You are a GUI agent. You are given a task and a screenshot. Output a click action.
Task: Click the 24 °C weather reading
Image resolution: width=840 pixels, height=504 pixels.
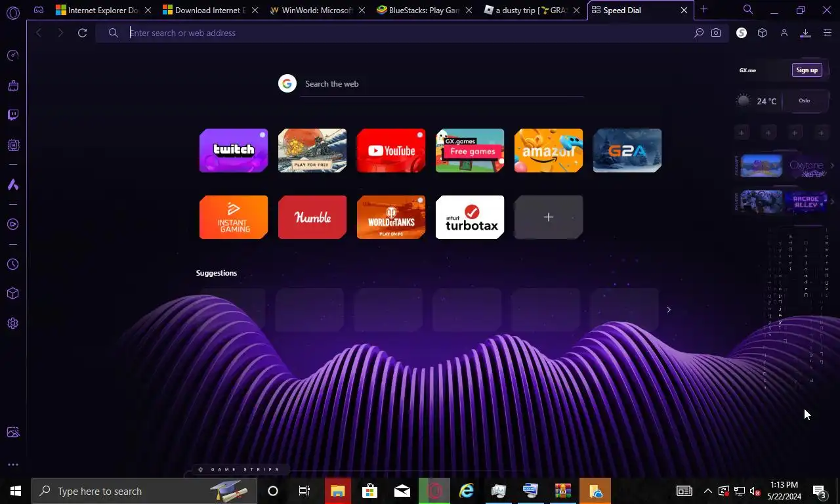tap(766, 101)
